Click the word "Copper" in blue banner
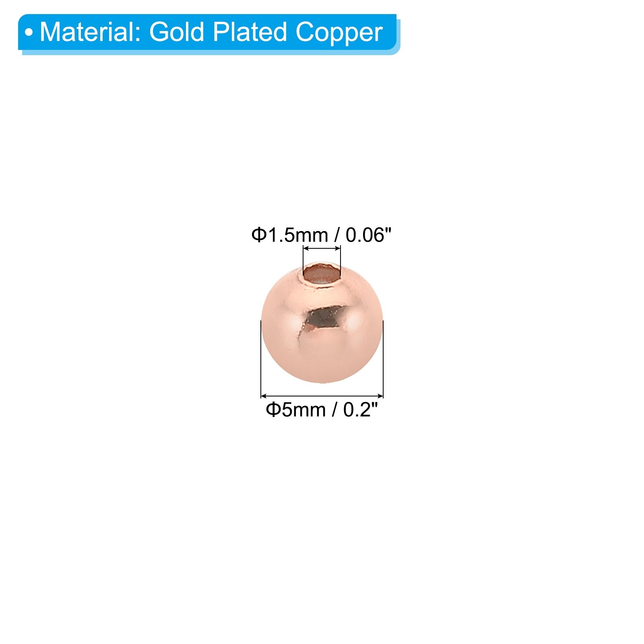 point(339,33)
